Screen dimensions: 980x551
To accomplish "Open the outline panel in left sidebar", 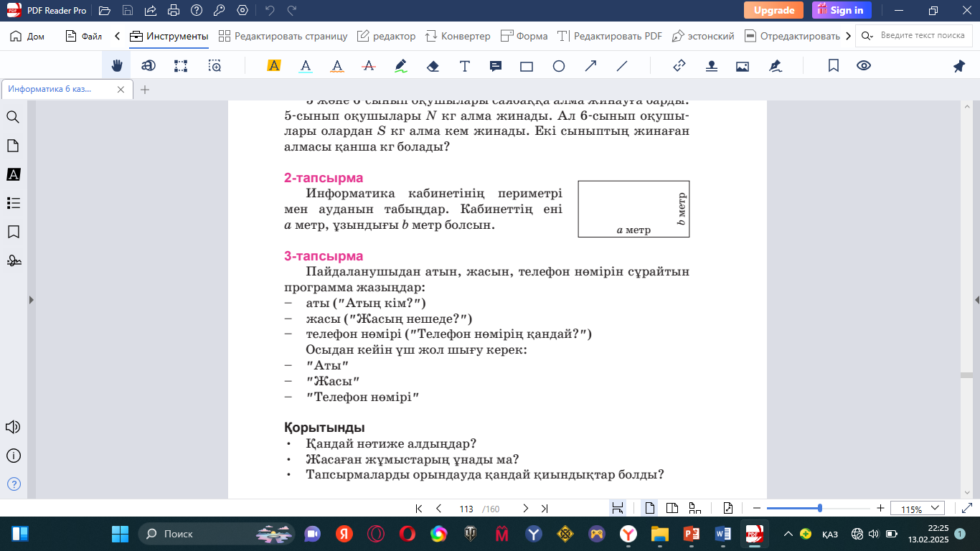I will click(x=13, y=203).
